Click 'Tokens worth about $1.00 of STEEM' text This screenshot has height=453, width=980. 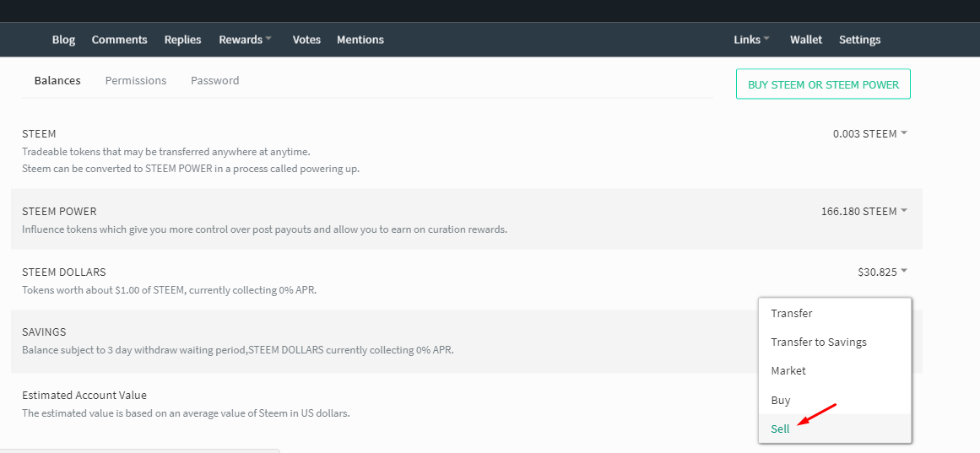tap(170, 290)
